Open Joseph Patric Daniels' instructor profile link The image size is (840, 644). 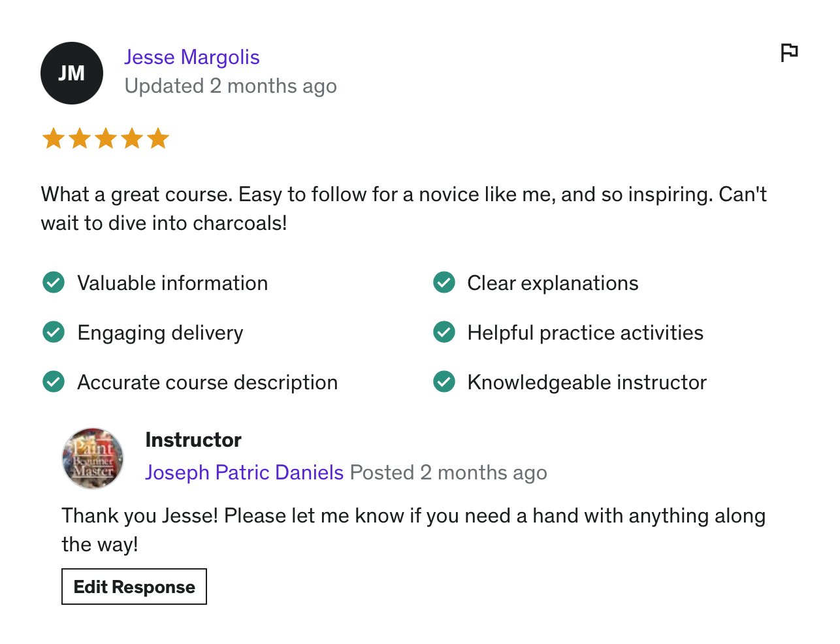click(x=244, y=472)
